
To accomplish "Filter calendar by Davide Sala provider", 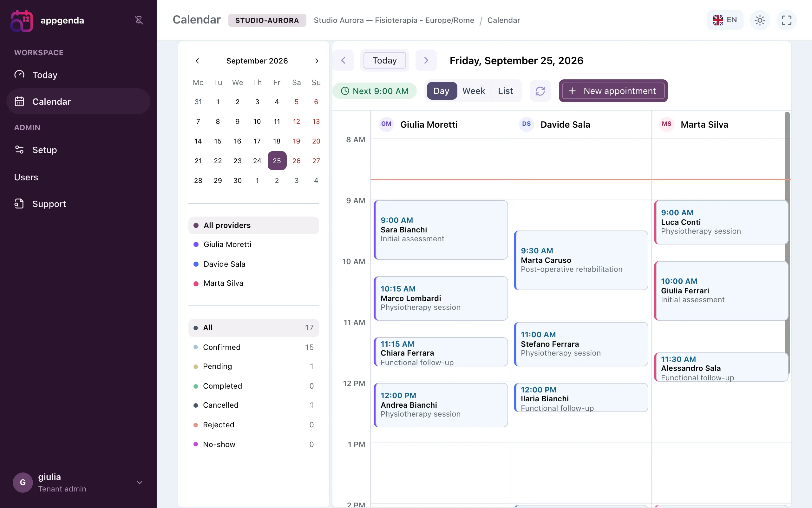I will point(254,264).
